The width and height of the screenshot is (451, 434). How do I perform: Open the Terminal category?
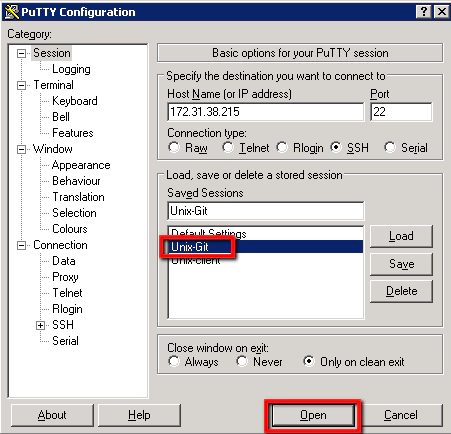coord(53,85)
